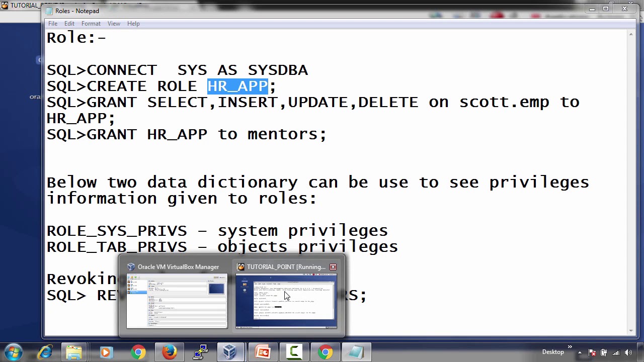This screenshot has height=362, width=644.
Task: Open the File menu in Notepad
Action: click(53, 24)
